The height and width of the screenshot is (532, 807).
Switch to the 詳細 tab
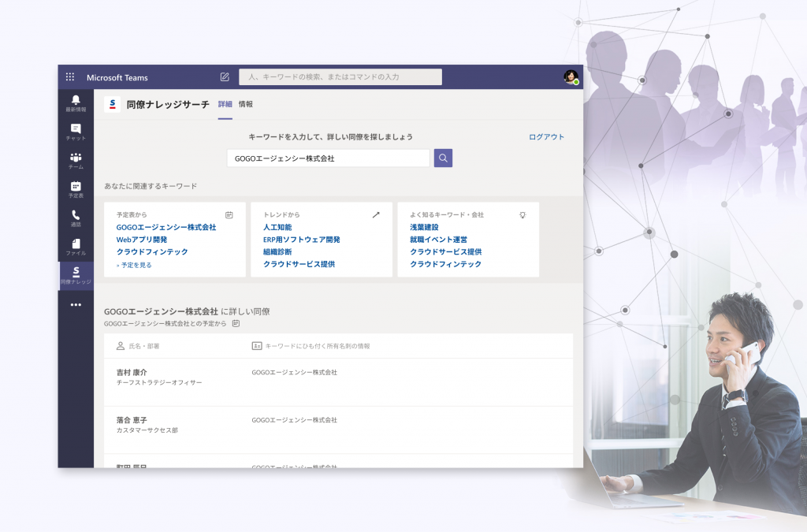[x=225, y=105]
